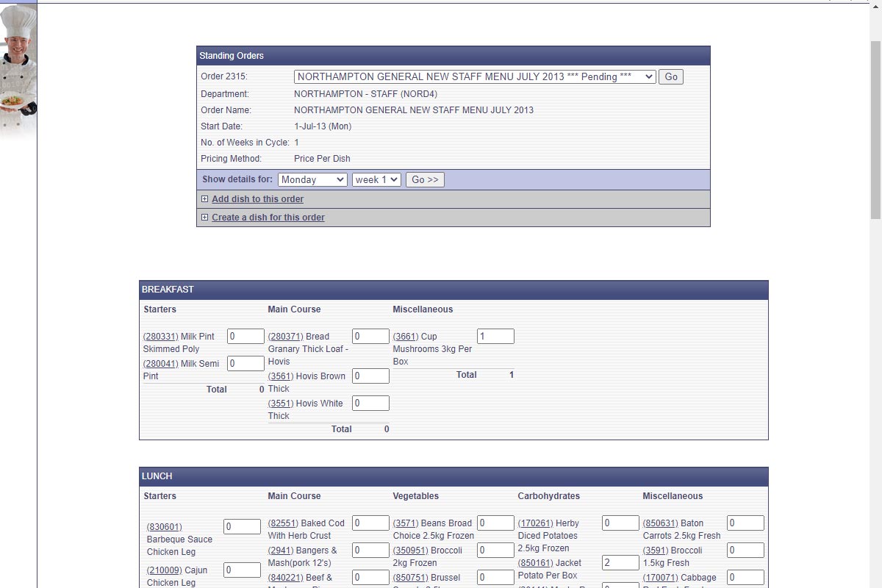This screenshot has height=588, width=882.
Task: Open the Order 2315 selection dropdown
Action: pyautogui.click(x=474, y=76)
